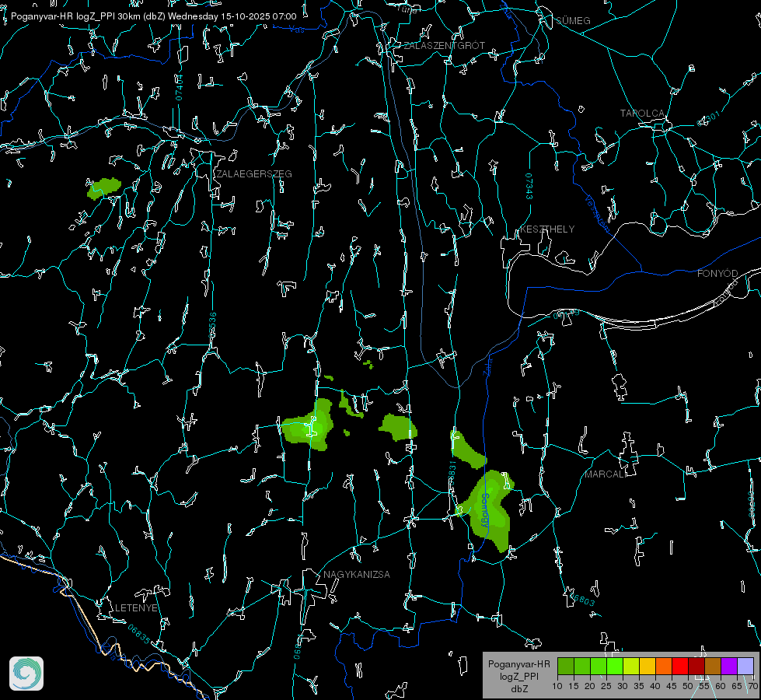Select the 20 dBZ green legend swatch

coord(599,666)
